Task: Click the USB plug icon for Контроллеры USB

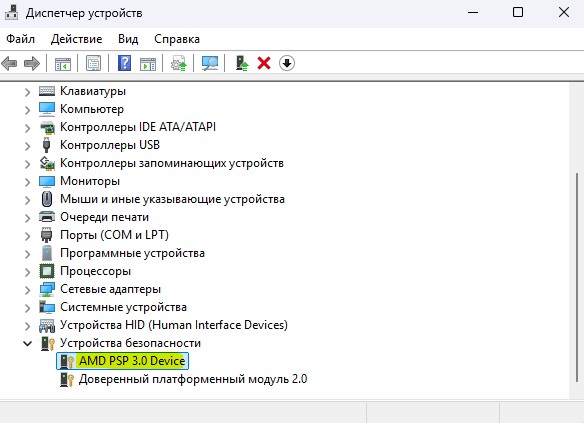Action: 47,145
